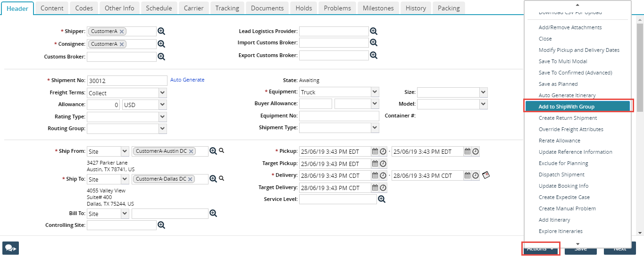Switch to the Tracking tab

point(227,8)
